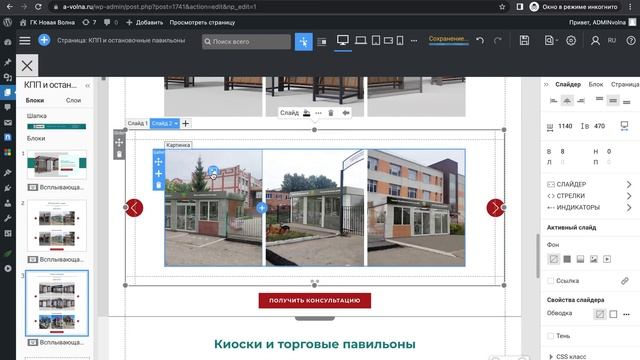Image resolution: width=640 pixels, height=360 pixels.
Task: Select solid color background under Фон
Action: (x=567, y=259)
